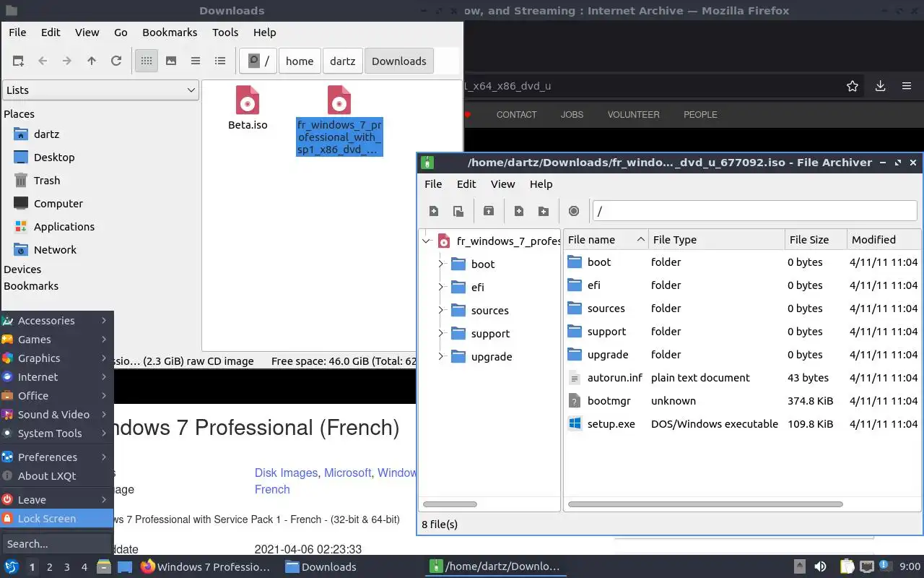Select the Beta.iso file

(248, 108)
